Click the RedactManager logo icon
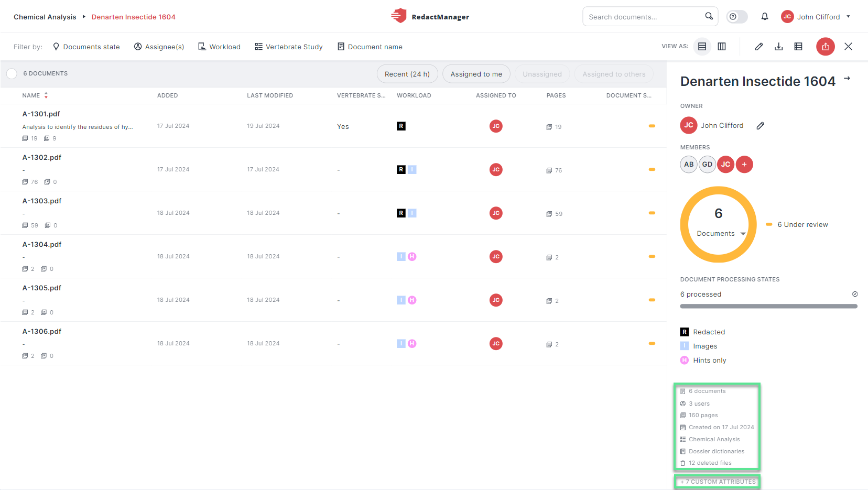This screenshot has width=868, height=490. click(399, 16)
